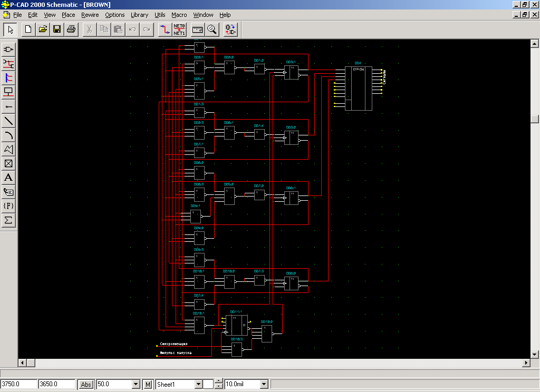The height and width of the screenshot is (392, 540).
Task: Click the Rename Net toolbar icon
Action: pos(179,30)
